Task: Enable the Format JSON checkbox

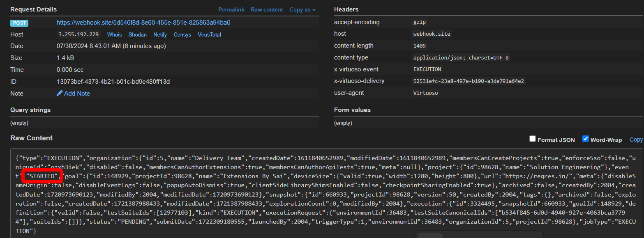Action: tap(533, 139)
